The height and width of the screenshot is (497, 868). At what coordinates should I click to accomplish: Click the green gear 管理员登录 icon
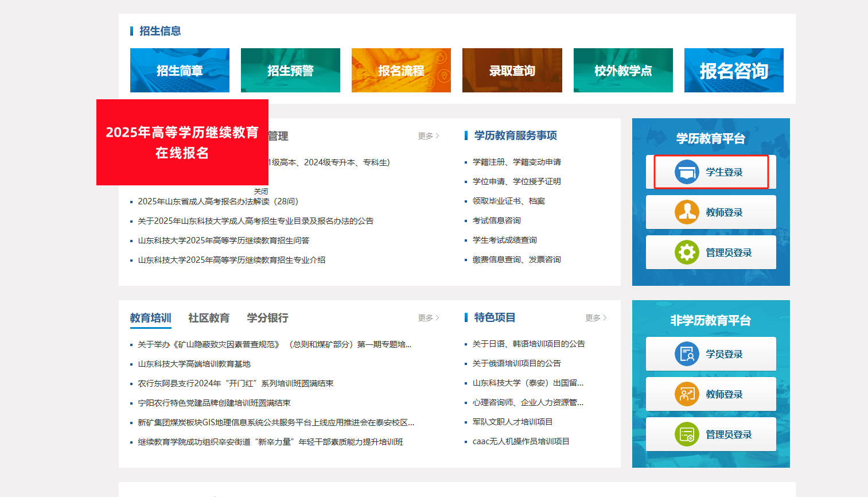coord(687,253)
